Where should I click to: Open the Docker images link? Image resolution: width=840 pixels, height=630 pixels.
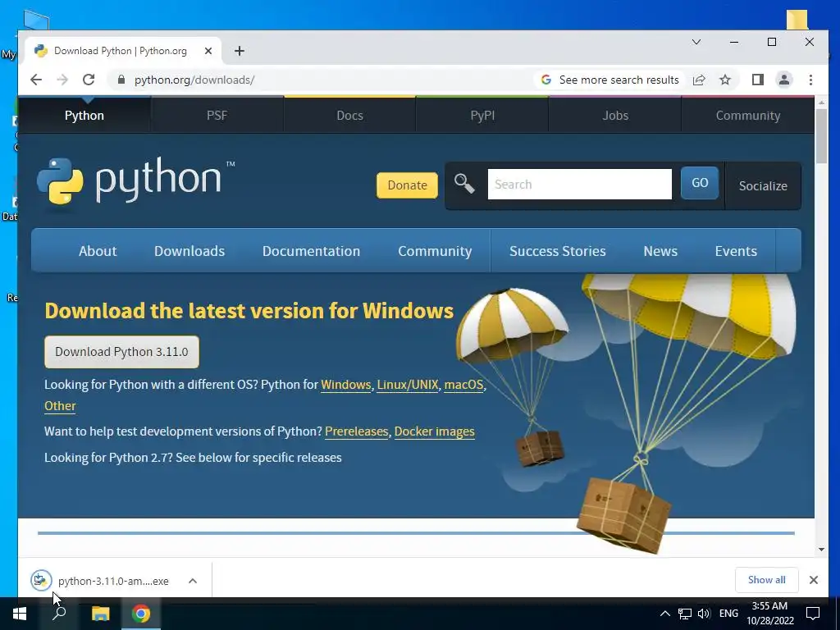coord(435,431)
